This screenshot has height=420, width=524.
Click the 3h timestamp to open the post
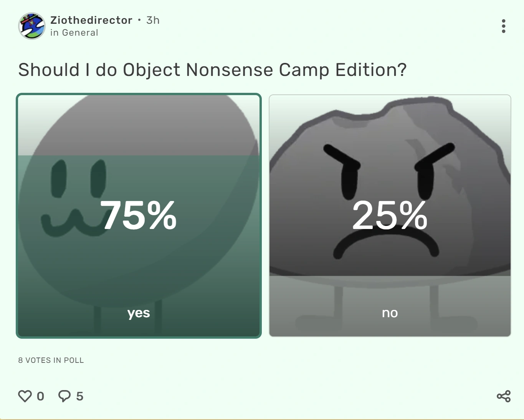tap(152, 20)
